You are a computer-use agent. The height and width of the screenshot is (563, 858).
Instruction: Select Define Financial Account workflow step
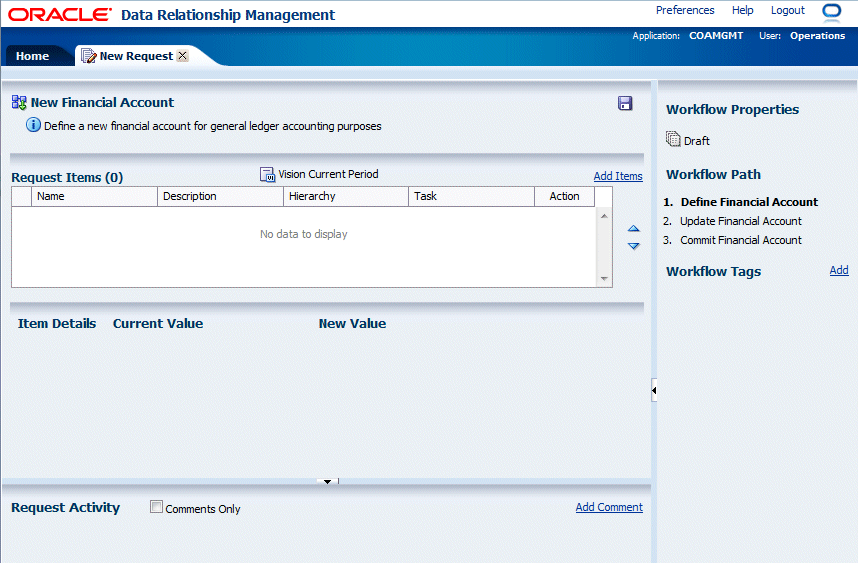tap(749, 202)
